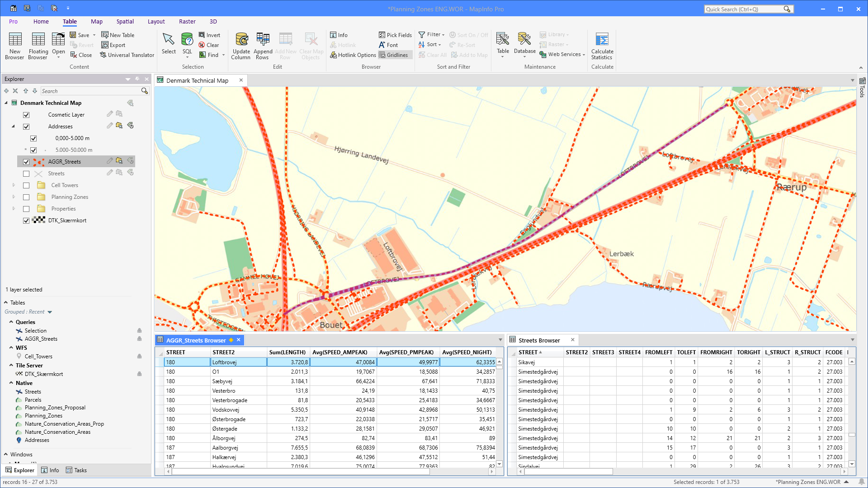Switch to Streets Browser tab
The width and height of the screenshot is (868, 488).
(539, 340)
